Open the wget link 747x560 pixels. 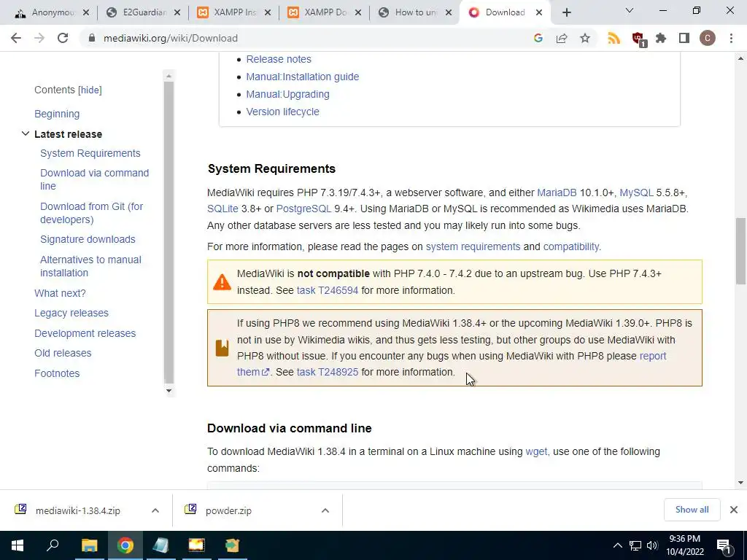(536, 451)
